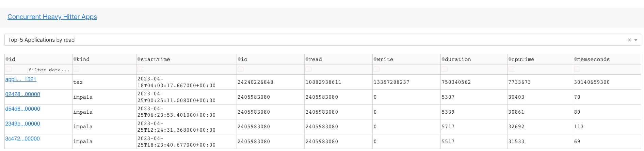Click sort arrows on kind column

(75, 59)
